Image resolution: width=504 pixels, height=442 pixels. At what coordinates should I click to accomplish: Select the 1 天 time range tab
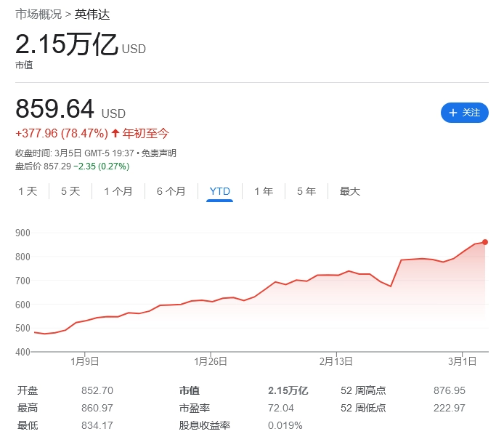tap(28, 191)
